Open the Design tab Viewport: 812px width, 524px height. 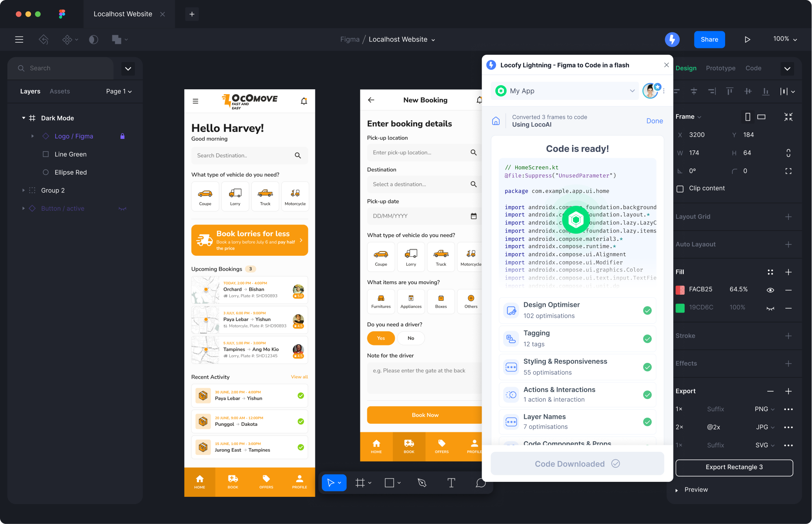(686, 68)
